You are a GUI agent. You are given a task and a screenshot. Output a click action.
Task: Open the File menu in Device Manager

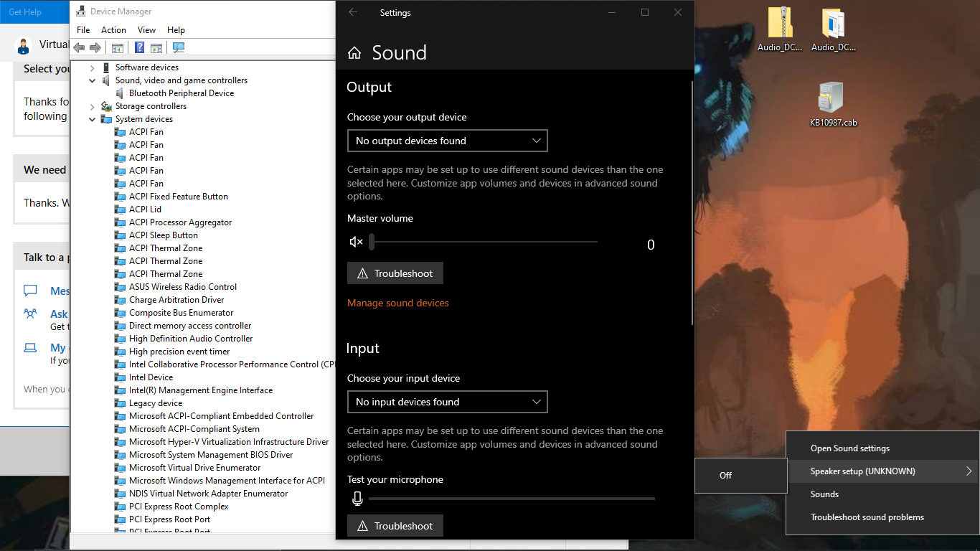[x=83, y=30]
